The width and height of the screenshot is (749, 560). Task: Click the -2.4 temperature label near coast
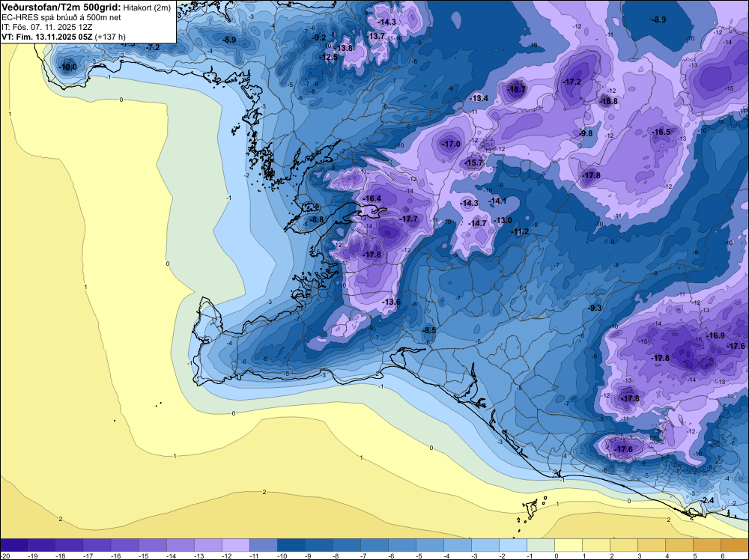tap(707, 500)
